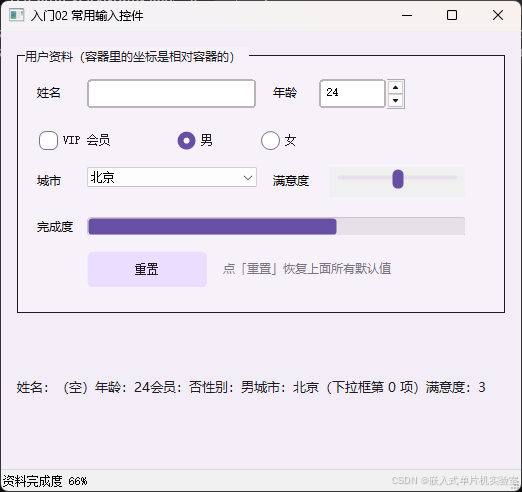The height and width of the screenshot is (492, 522).
Task: Click the status bar text 资料完成度 66%
Action: [45, 481]
